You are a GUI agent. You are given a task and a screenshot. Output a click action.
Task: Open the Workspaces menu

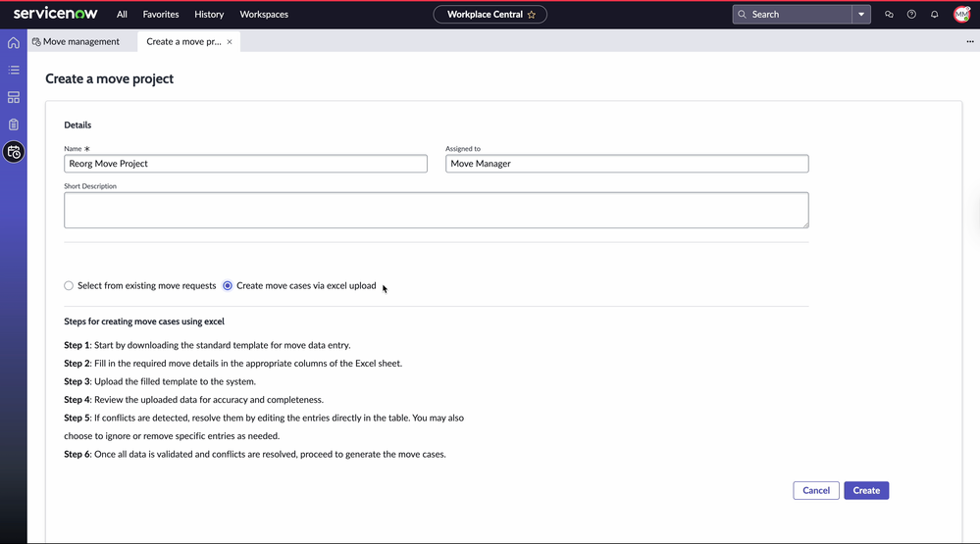tap(264, 15)
